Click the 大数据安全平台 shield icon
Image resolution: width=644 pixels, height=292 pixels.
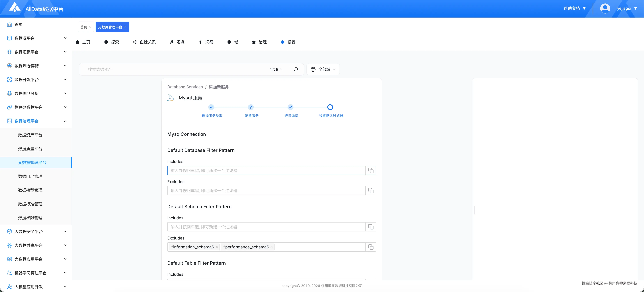tap(9, 231)
